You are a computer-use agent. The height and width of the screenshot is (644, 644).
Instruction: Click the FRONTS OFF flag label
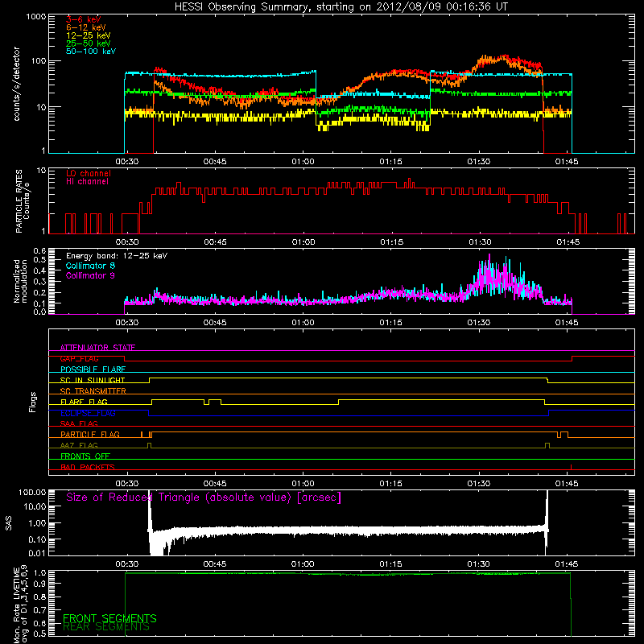tap(85, 456)
